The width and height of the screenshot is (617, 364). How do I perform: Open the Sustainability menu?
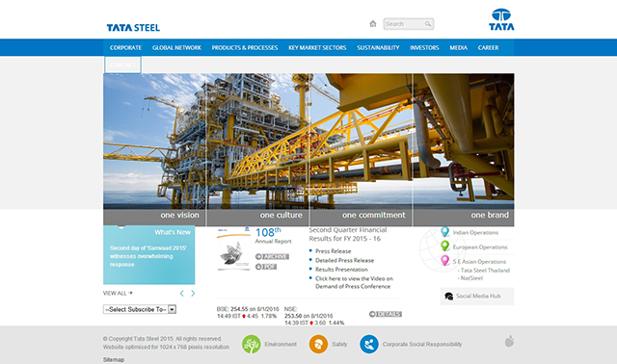click(378, 47)
